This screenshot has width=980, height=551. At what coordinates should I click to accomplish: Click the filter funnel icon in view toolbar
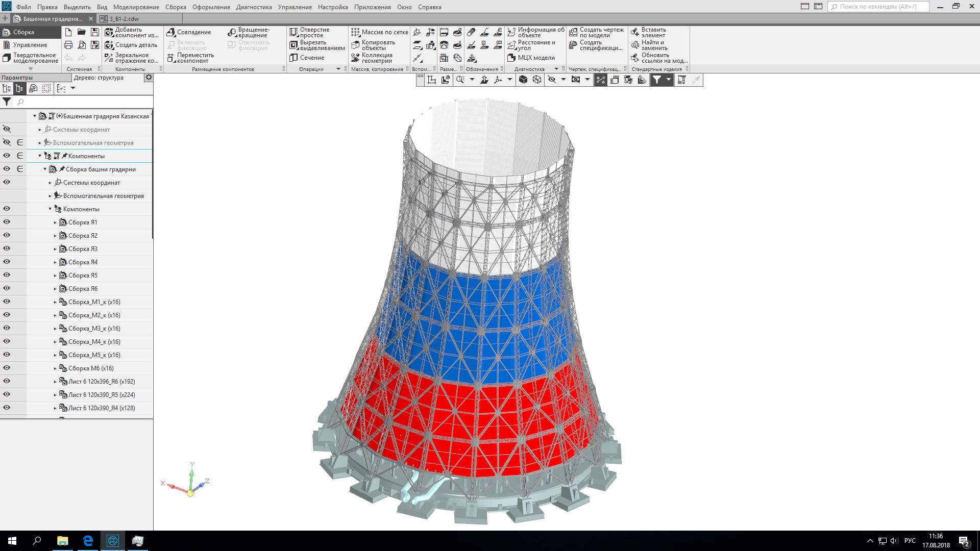[657, 80]
